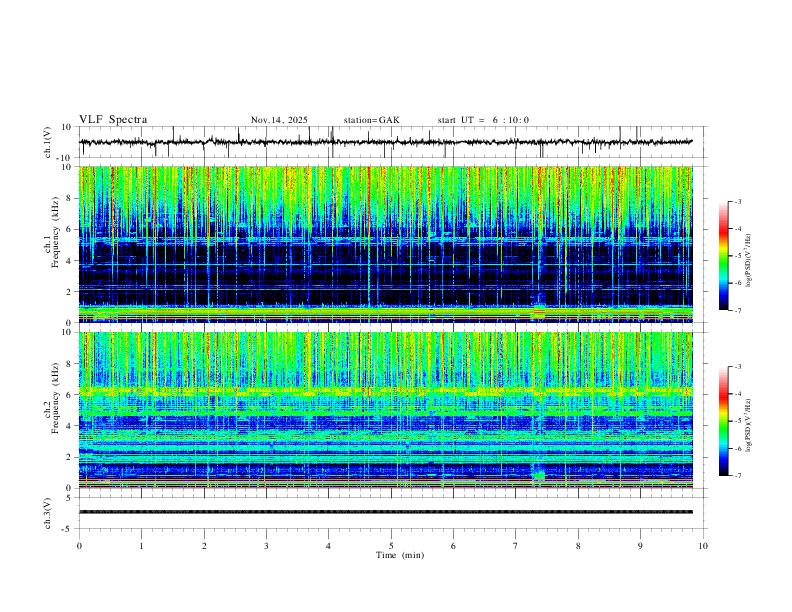Click time axis tick label "0"
The width and height of the screenshot is (792, 612).
[79, 546]
